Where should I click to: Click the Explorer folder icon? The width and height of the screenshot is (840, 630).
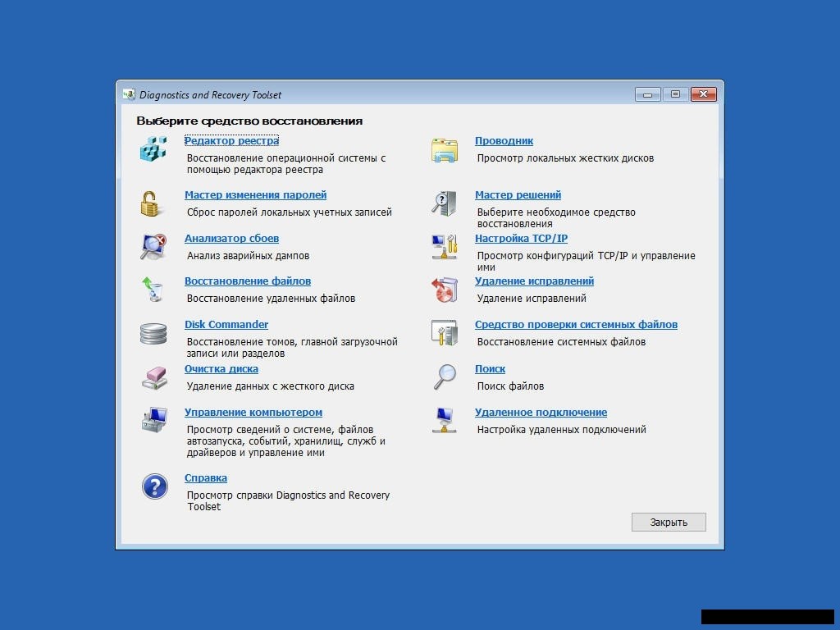coord(445,150)
